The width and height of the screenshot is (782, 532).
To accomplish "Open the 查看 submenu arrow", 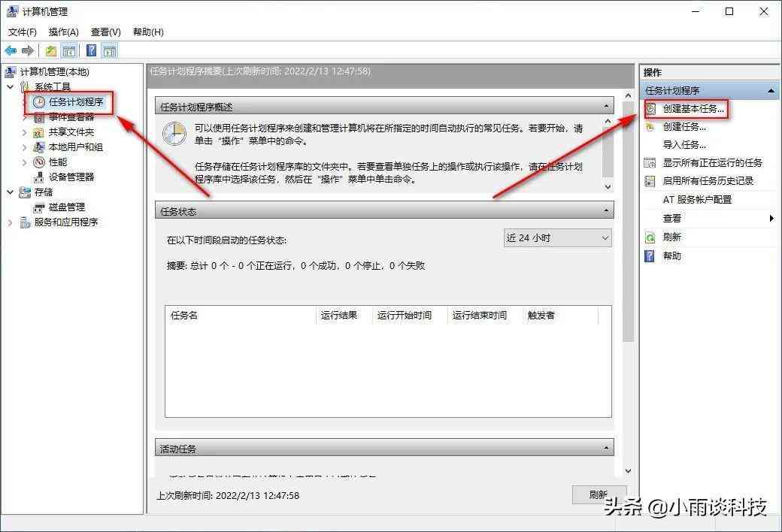I will [771, 218].
